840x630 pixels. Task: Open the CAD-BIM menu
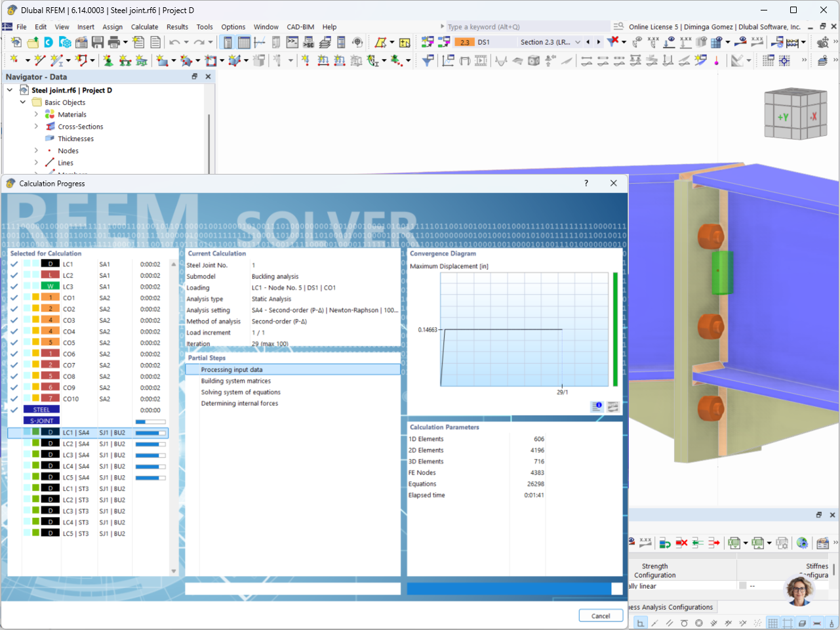(300, 27)
